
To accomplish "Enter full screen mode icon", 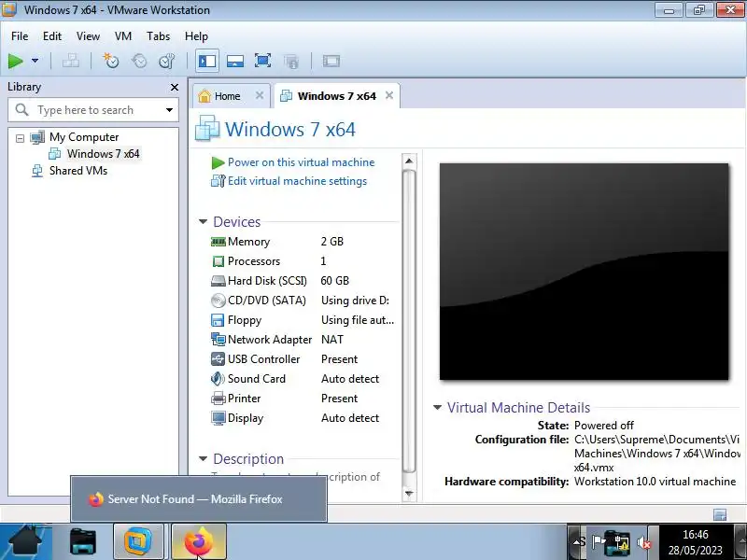I will point(263,61).
